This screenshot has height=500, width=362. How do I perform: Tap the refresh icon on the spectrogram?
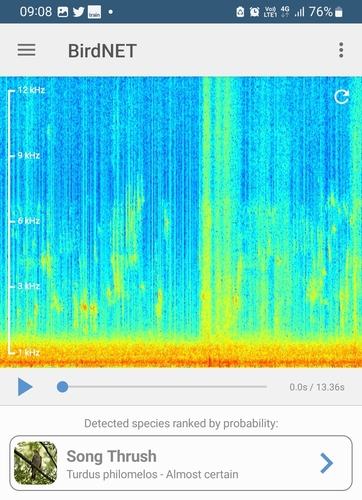tap(342, 97)
